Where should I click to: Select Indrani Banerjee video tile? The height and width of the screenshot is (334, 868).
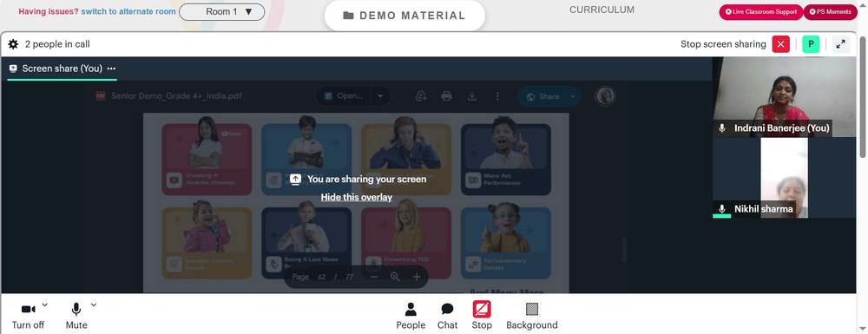784,97
